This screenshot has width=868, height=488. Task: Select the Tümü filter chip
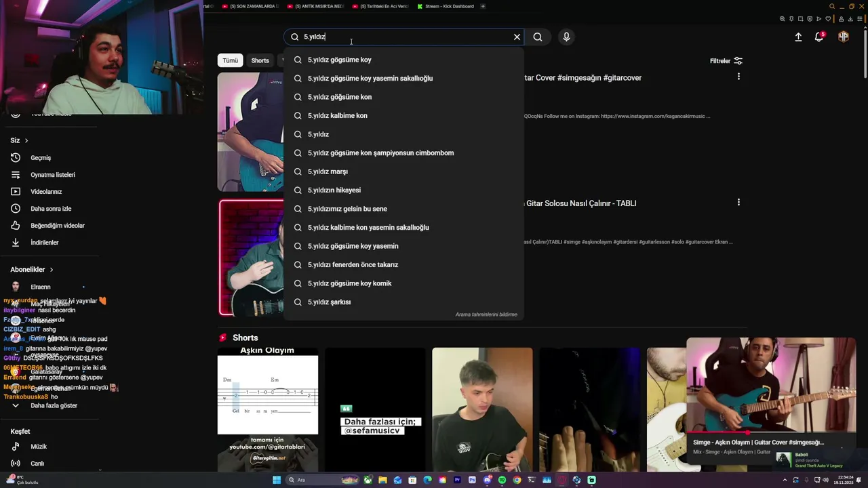click(231, 60)
